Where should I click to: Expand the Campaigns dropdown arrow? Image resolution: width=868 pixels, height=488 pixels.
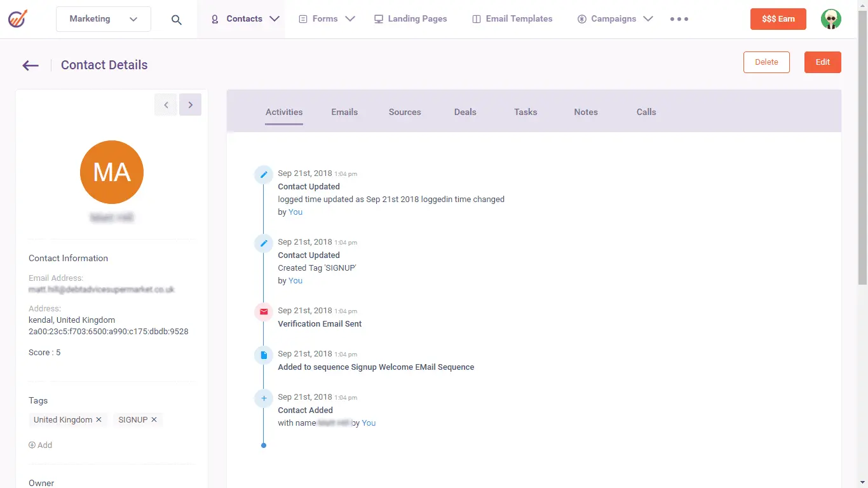(x=648, y=18)
